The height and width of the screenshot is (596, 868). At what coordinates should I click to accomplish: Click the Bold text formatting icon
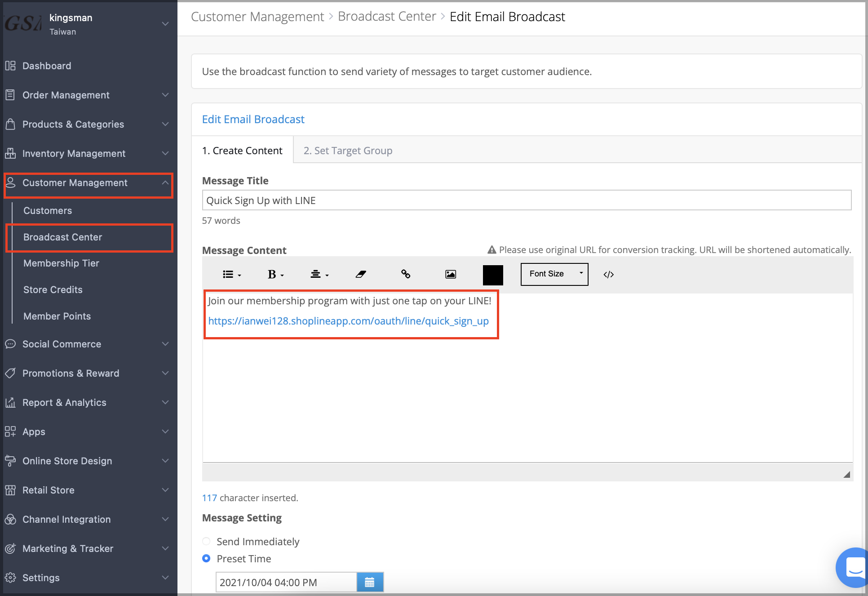(x=275, y=274)
